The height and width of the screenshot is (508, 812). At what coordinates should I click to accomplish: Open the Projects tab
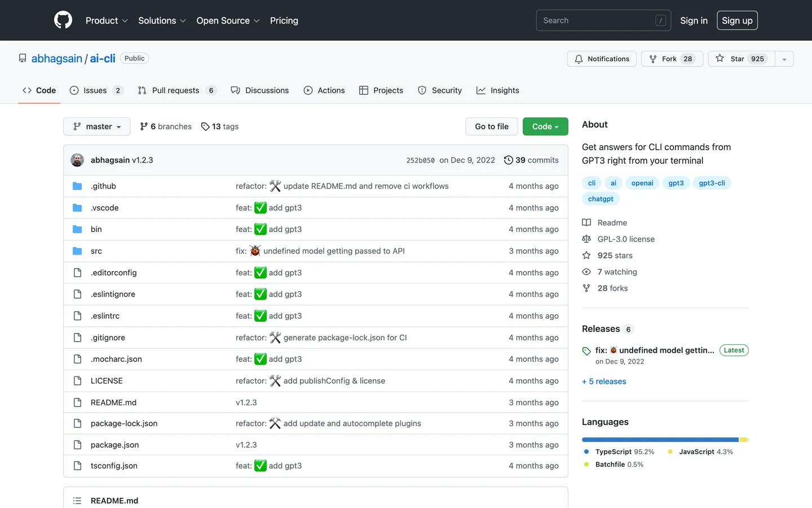pos(381,90)
